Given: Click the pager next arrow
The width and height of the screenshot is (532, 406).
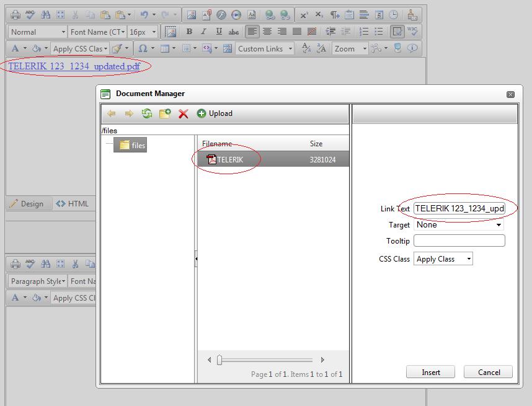Looking at the screenshot, I should [x=322, y=360].
